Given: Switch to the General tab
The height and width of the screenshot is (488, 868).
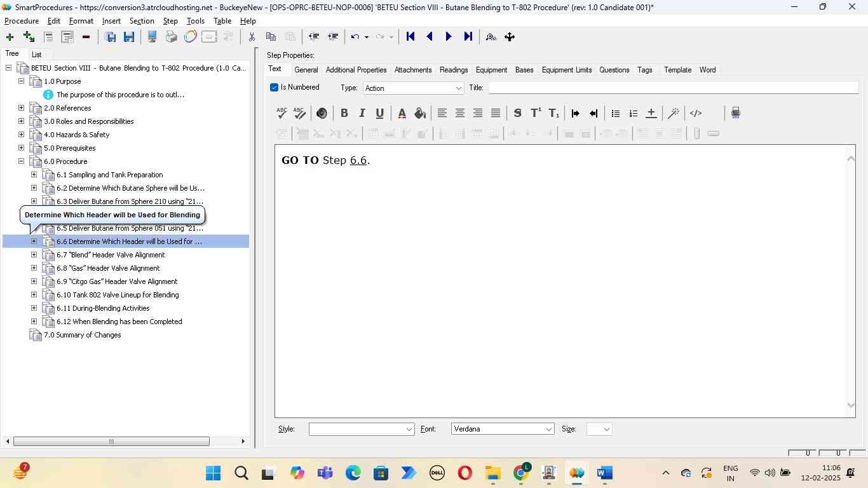Looking at the screenshot, I should 306,70.
